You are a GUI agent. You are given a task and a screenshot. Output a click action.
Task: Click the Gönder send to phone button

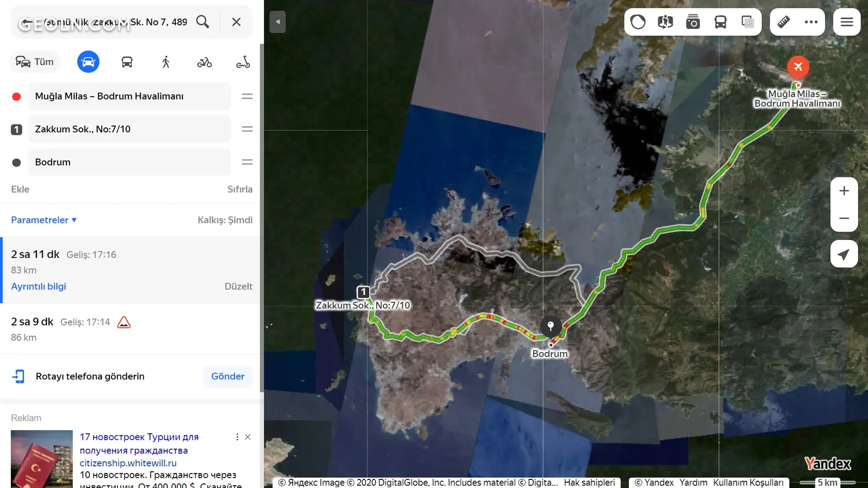[x=227, y=376]
